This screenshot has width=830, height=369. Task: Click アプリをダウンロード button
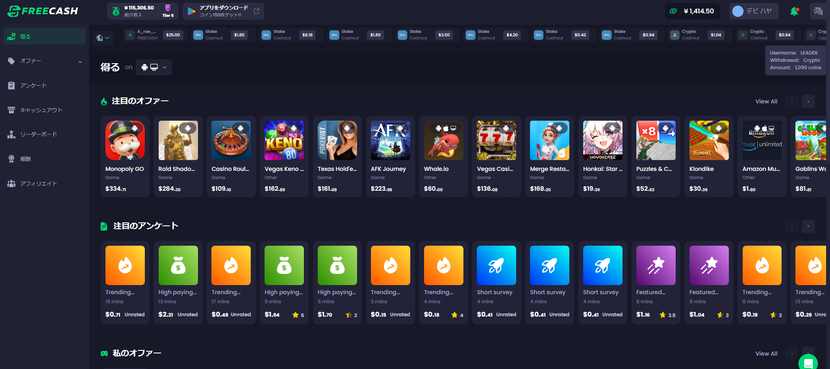point(223,11)
